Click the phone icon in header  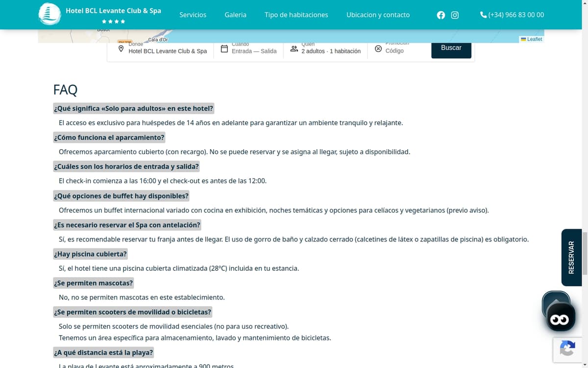(x=484, y=15)
